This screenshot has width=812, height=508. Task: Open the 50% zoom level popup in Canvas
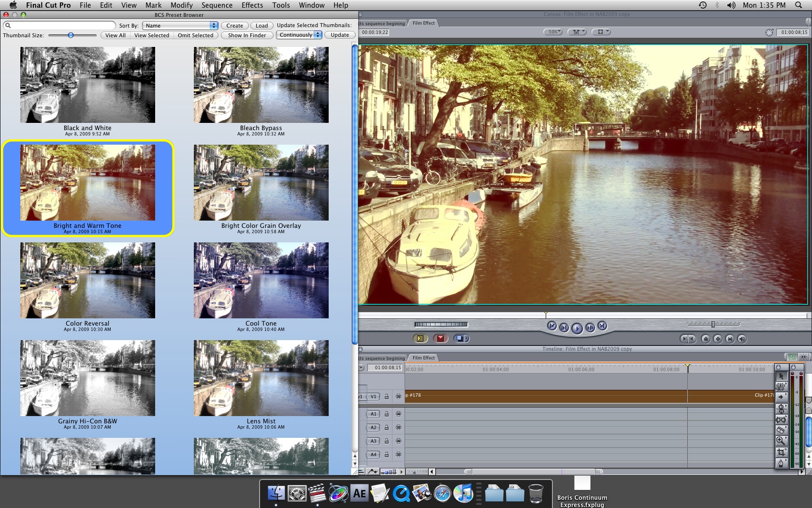coord(553,32)
